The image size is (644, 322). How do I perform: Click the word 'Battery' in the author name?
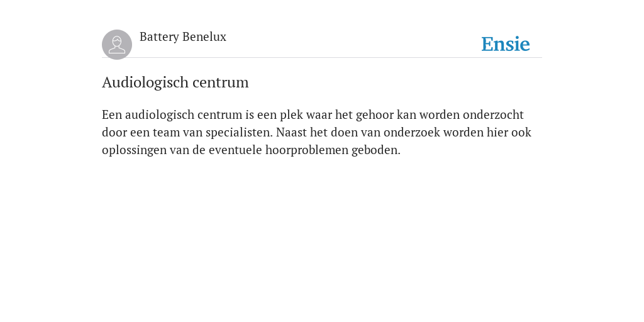click(x=159, y=37)
